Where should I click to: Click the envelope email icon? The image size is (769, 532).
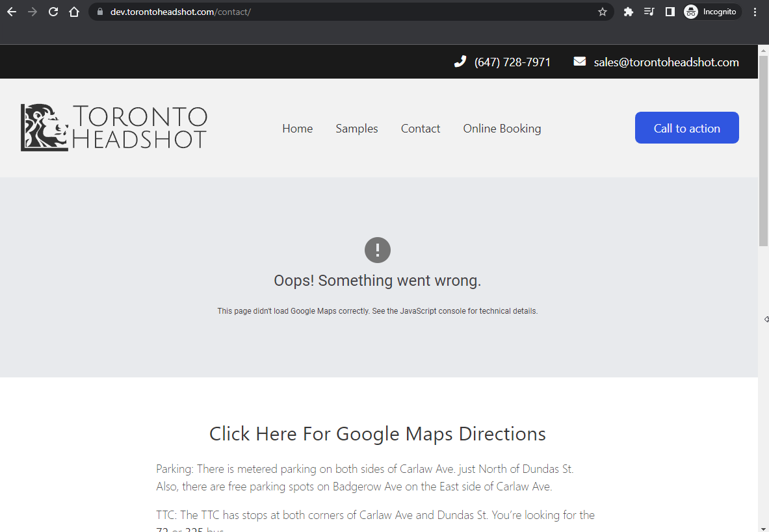tap(580, 62)
